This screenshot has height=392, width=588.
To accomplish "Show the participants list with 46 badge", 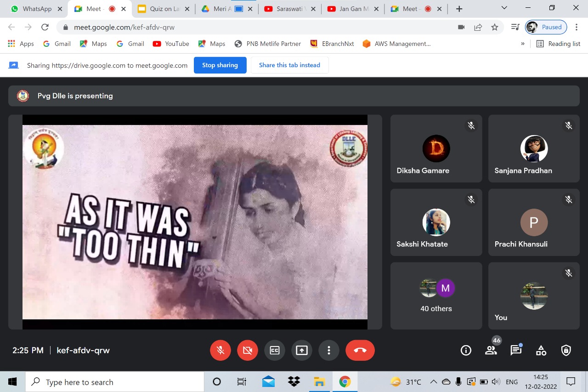I will point(491,351).
